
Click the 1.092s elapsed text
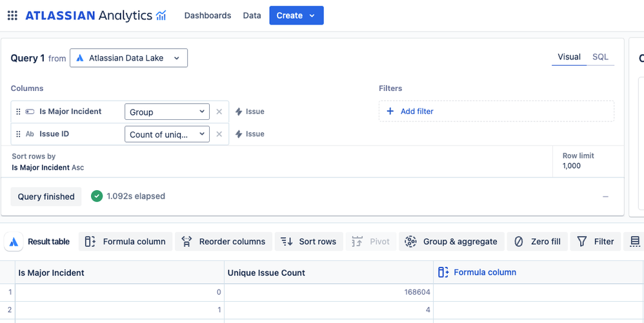coord(136,196)
